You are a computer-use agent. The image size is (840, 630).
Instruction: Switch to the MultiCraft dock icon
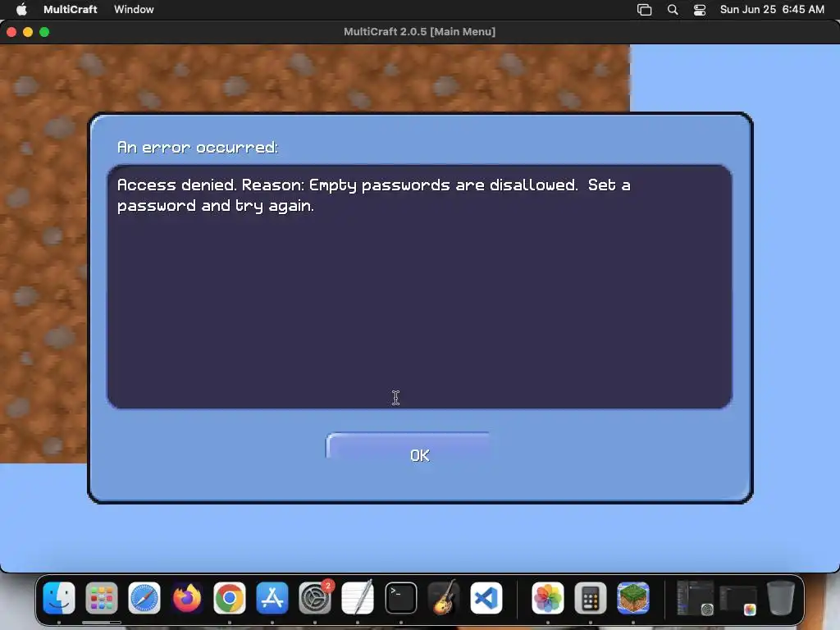tap(633, 598)
